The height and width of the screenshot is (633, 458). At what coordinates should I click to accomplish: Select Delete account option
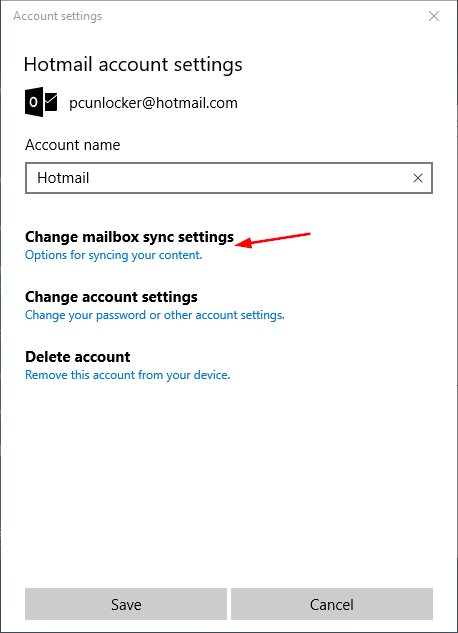tap(77, 357)
